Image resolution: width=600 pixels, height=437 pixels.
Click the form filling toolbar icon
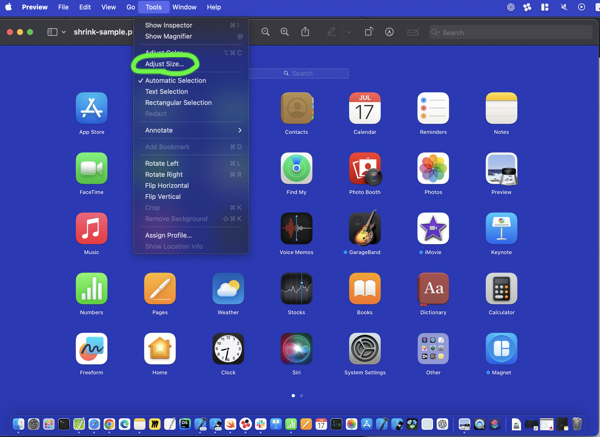point(413,32)
